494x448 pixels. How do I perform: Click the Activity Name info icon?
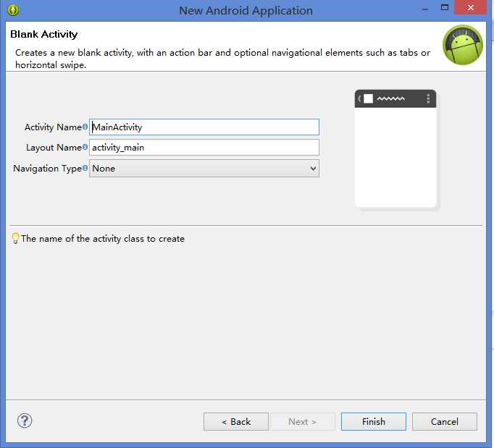[x=85, y=127]
